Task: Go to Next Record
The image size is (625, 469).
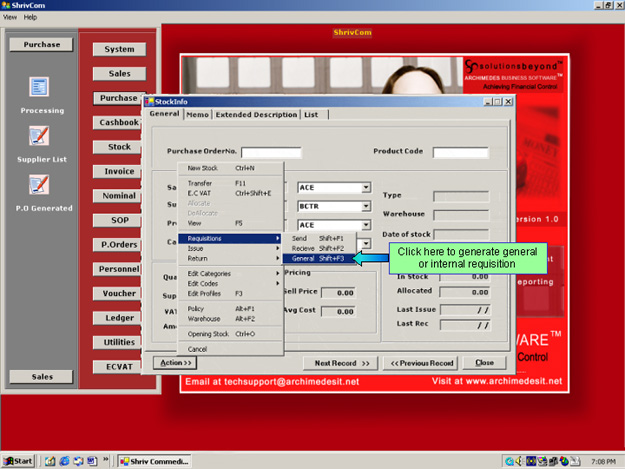Action: [x=341, y=363]
